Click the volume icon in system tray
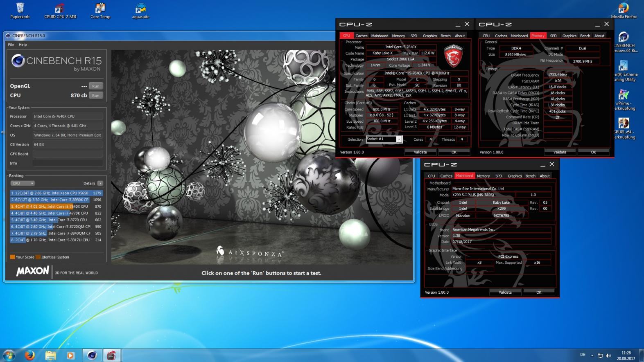The width and height of the screenshot is (644, 362). click(608, 355)
